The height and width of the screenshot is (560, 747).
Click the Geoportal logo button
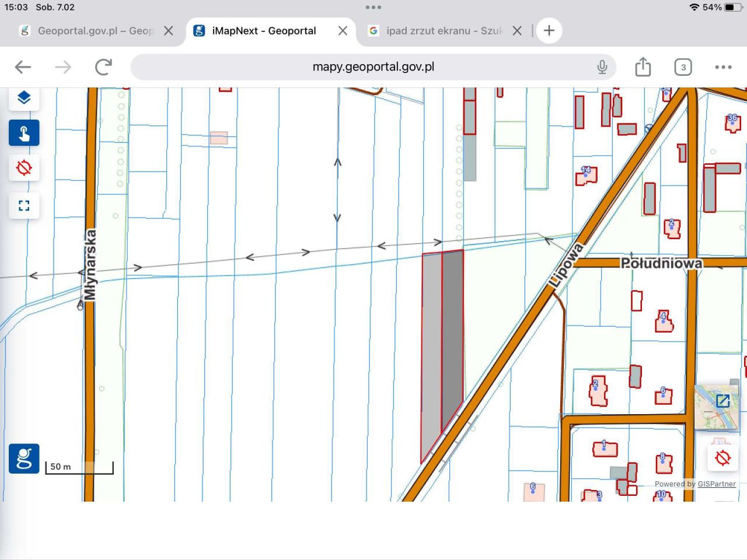click(24, 459)
